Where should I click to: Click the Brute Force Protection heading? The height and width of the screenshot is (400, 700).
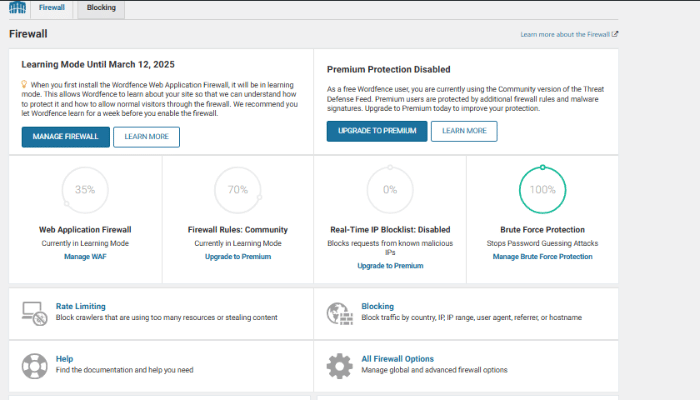tap(542, 230)
